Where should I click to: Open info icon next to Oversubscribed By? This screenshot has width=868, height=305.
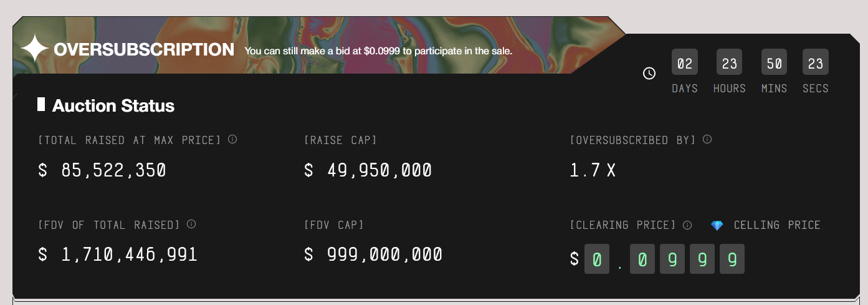tap(707, 139)
